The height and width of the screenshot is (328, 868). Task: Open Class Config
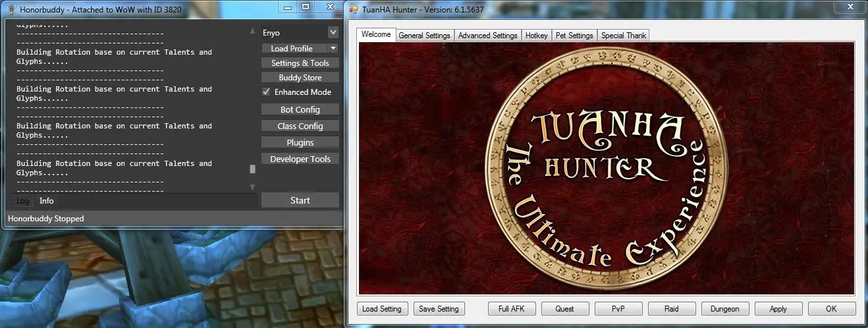pyautogui.click(x=300, y=126)
